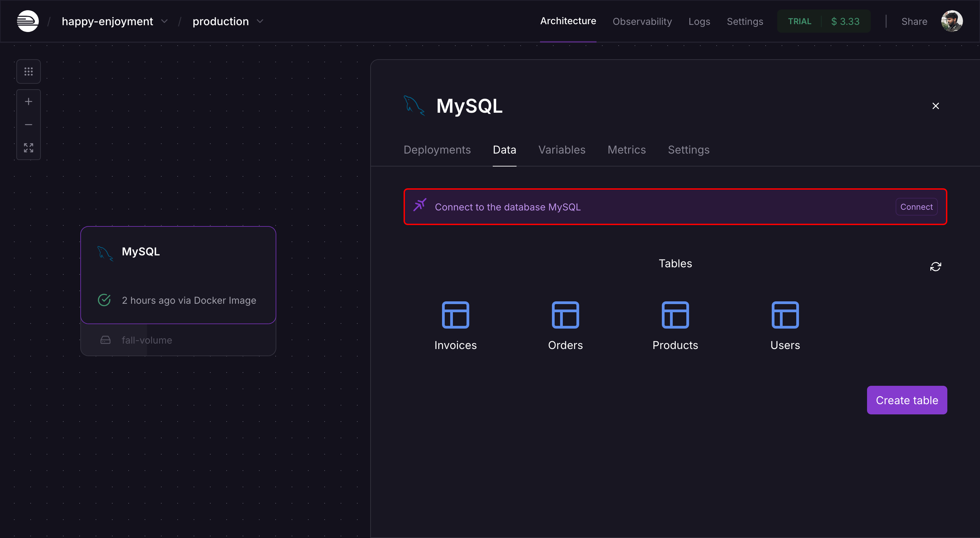Click the Orders table label
Viewport: 980px width, 538px height.
pyautogui.click(x=565, y=345)
